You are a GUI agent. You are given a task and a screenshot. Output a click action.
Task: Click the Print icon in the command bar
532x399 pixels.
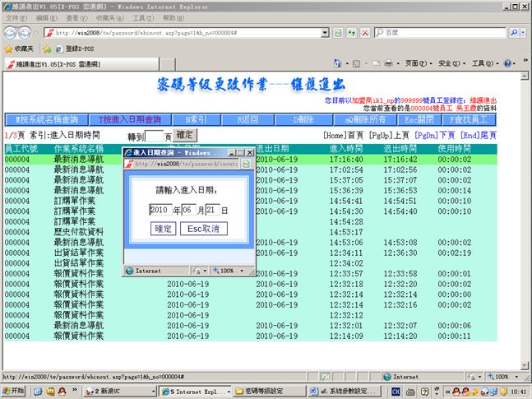click(x=388, y=63)
